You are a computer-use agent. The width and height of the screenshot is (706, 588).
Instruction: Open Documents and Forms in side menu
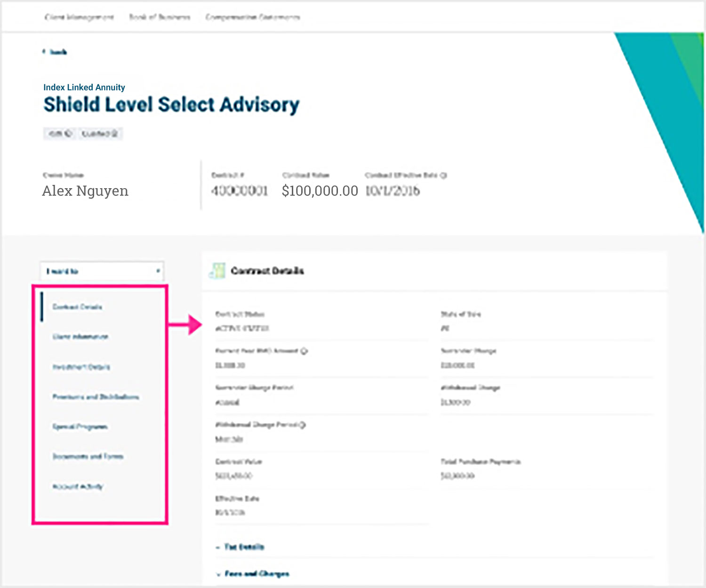(x=88, y=456)
